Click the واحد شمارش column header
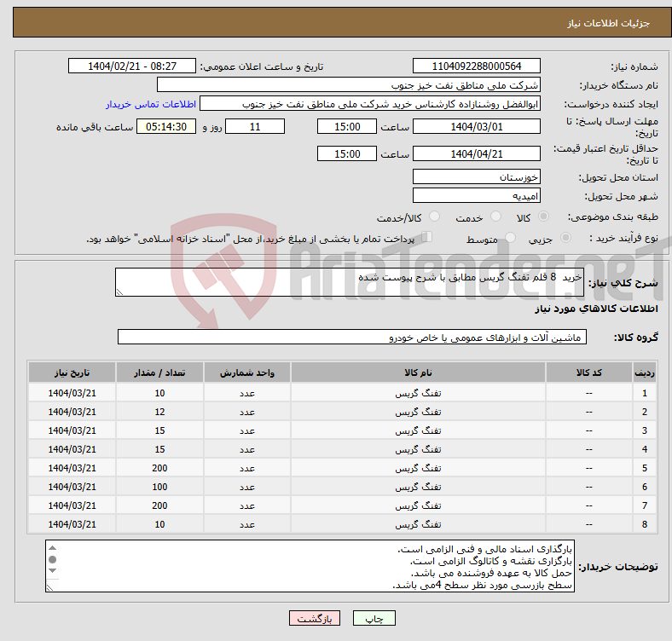The width and height of the screenshot is (672, 641). coord(247,372)
